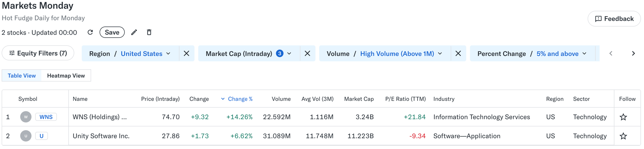Click Information Technology Services industry cell
Screen dimensions: 644x149
pyautogui.click(x=482, y=117)
